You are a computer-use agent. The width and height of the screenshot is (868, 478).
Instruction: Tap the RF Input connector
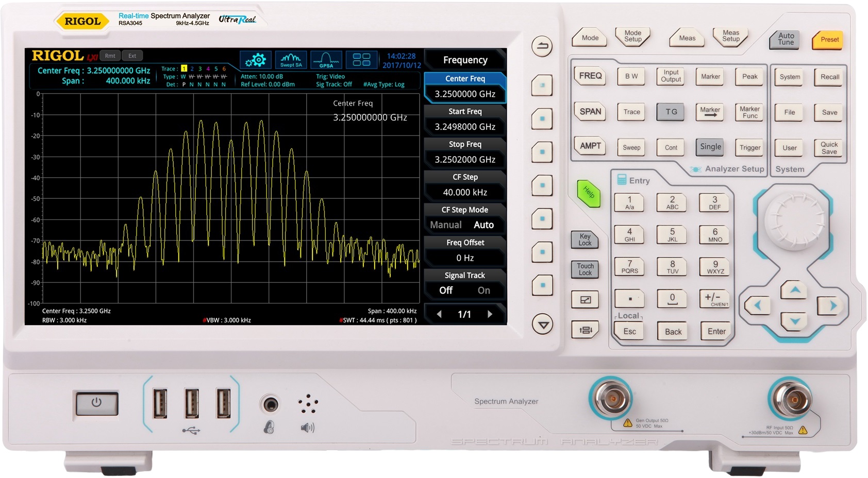(x=793, y=400)
